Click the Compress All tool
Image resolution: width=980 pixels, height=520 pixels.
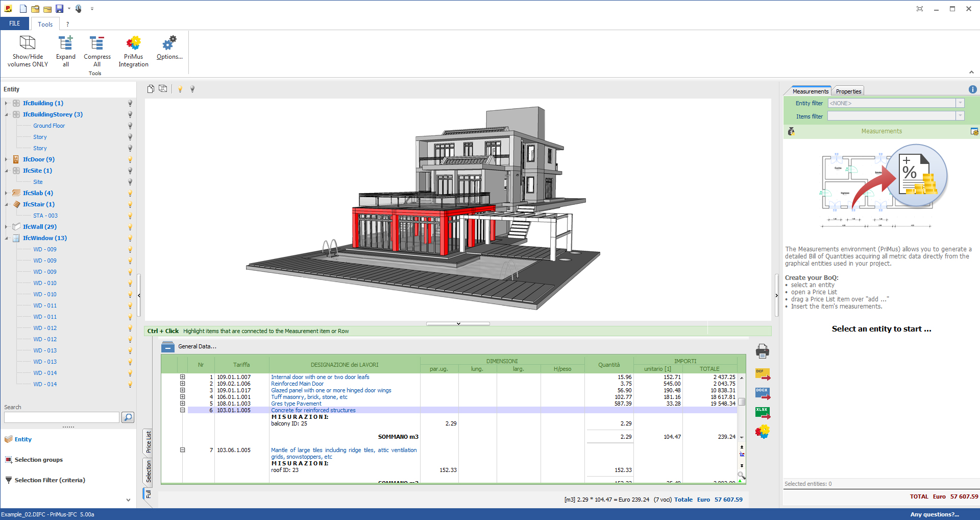(x=97, y=51)
